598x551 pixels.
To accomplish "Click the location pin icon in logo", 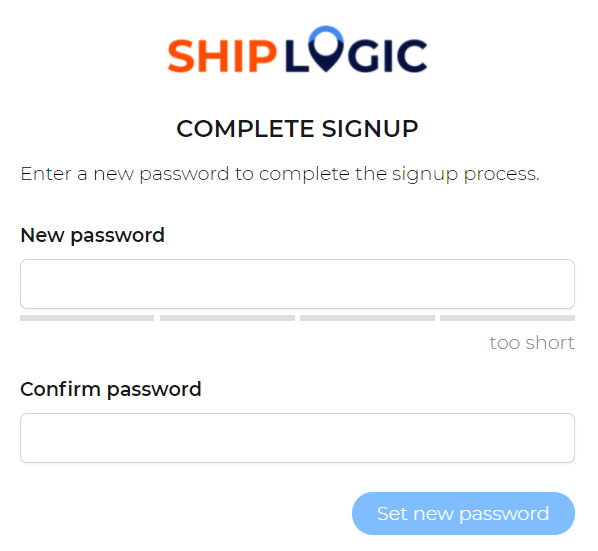I will tap(326, 49).
